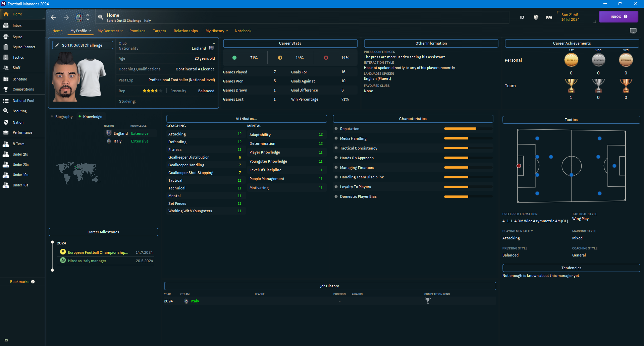This screenshot has height=346, width=644.
Task: Open B Team squad
Action: click(x=22, y=144)
